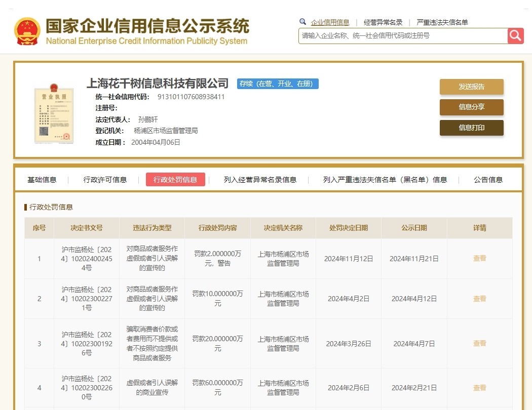Click the 序号 column header
The image size is (532, 410).
[40, 228]
